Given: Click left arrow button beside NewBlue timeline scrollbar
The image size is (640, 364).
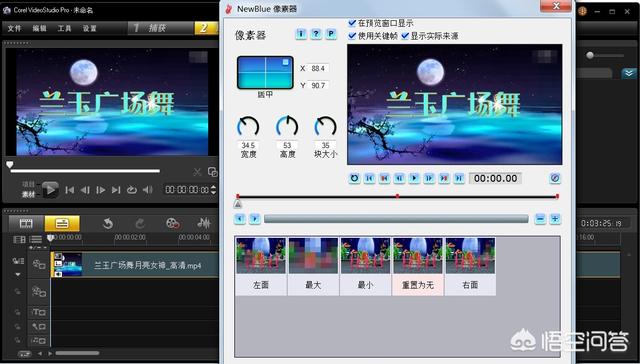Looking at the screenshot, I should click(240, 219).
